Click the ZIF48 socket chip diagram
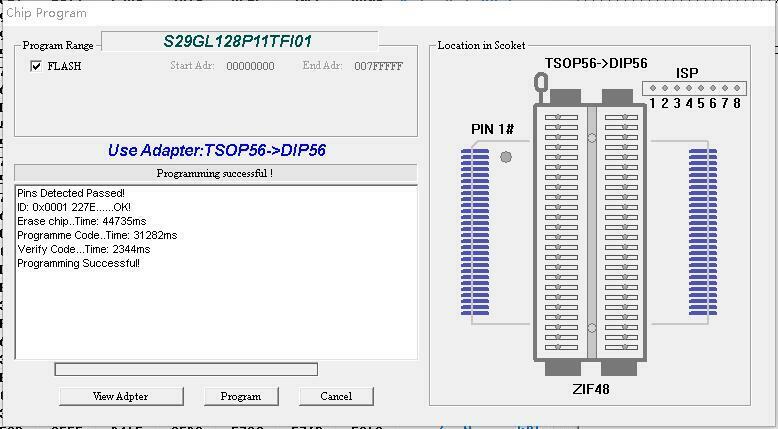This screenshot has width=778, height=429. coord(590,230)
